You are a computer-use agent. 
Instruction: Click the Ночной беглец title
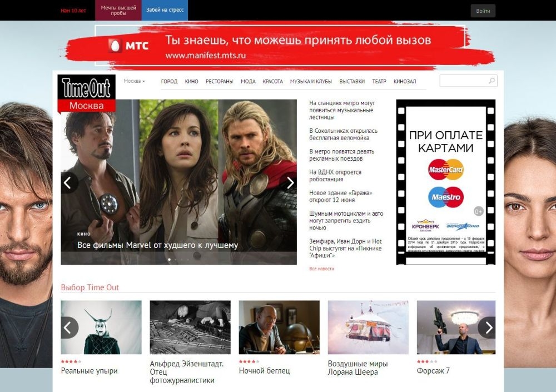[265, 371]
